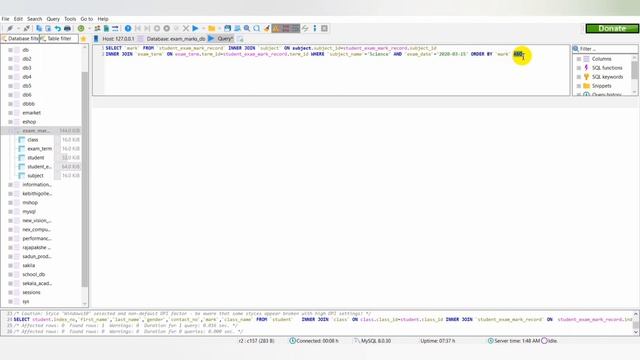Viewport: 640px width, 360px height.
Task: Open Session manager via the connect icon
Action: [x=10, y=29]
